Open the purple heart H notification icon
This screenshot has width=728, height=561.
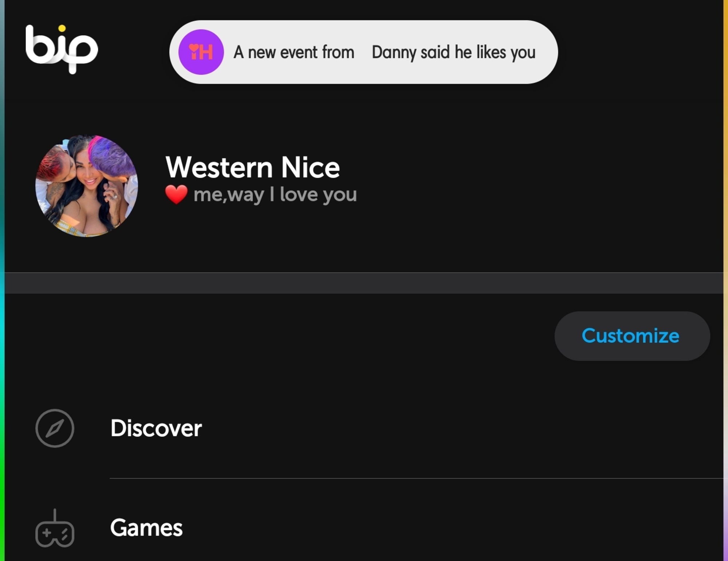(x=201, y=52)
